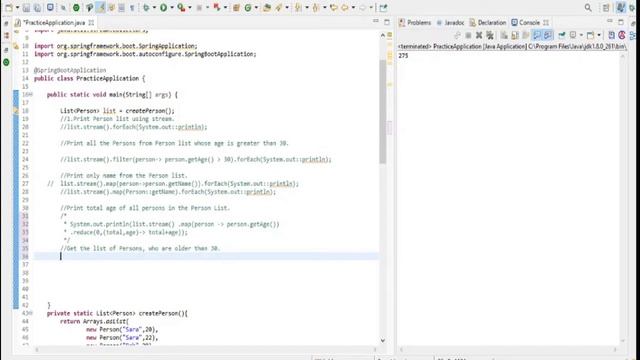Click the editor horizontal scrollbar
Screen dimensions: 640x360
tap(206, 349)
